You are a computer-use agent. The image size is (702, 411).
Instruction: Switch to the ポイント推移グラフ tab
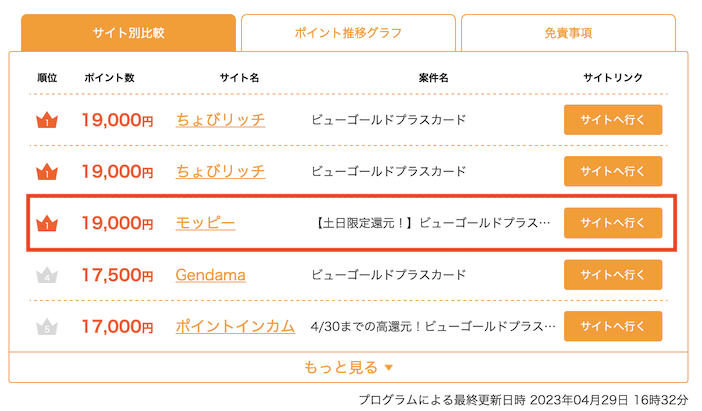pyautogui.click(x=348, y=33)
